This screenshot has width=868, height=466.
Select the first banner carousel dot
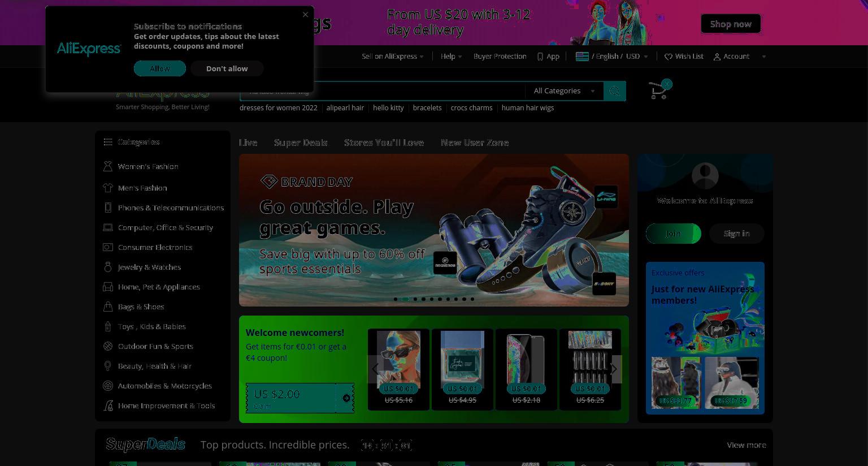click(x=396, y=299)
